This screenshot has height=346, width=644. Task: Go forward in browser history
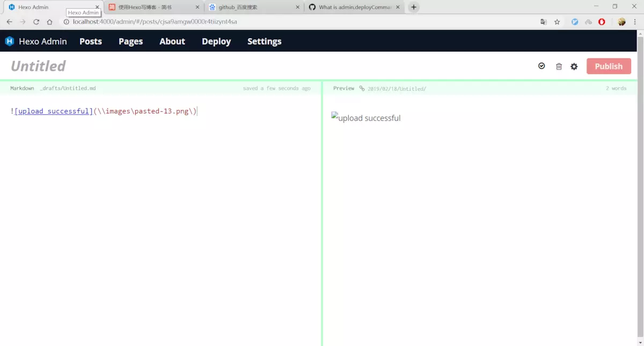coord(23,22)
